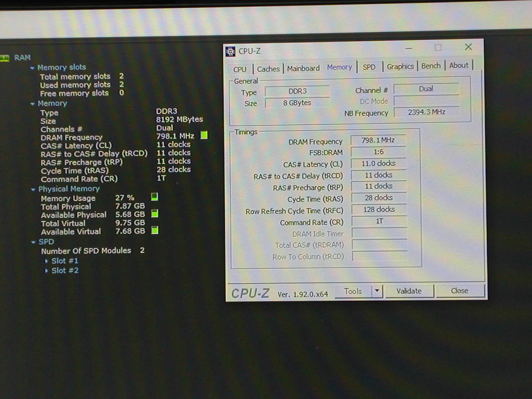Click the green indicator beside Memory Usage
This screenshot has width=532, height=399.
[x=154, y=197]
